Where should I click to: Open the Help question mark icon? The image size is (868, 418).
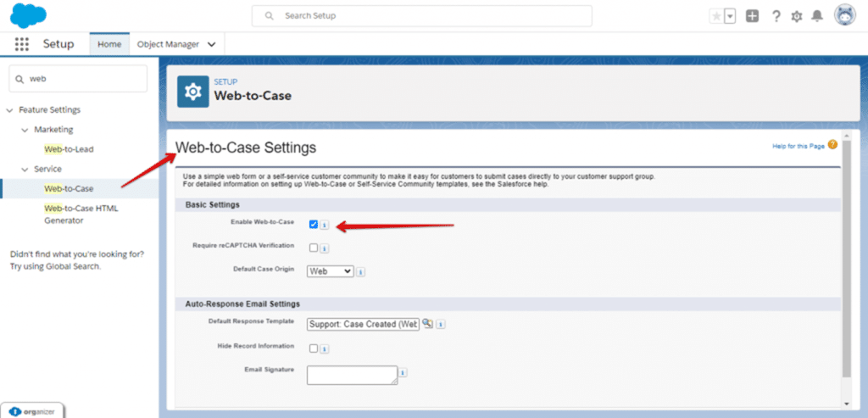click(x=776, y=17)
